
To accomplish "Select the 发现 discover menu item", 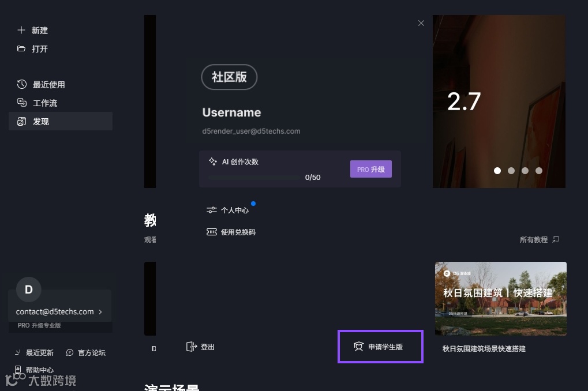I will [x=61, y=121].
